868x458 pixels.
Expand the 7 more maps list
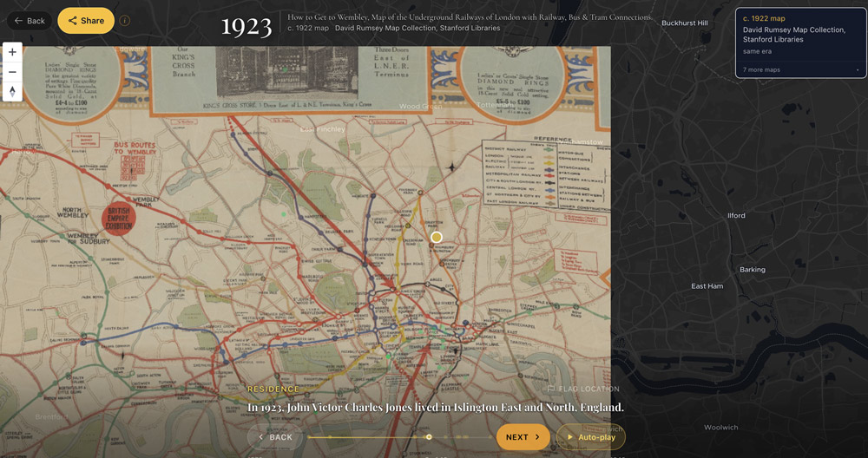point(801,70)
